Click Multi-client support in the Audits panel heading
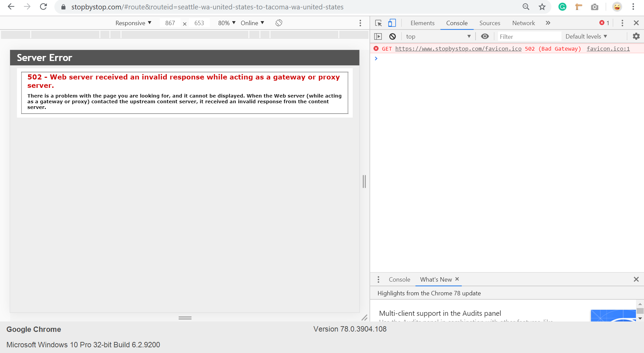The width and height of the screenshot is (644, 353). click(x=440, y=313)
